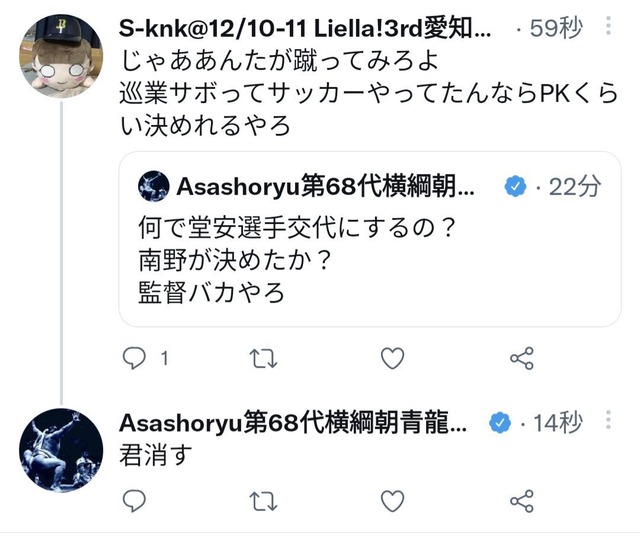Image resolution: width=640 pixels, height=536 pixels.
Task: Open the 59秒 timestamp of S-knk's tweet
Action: click(x=556, y=29)
